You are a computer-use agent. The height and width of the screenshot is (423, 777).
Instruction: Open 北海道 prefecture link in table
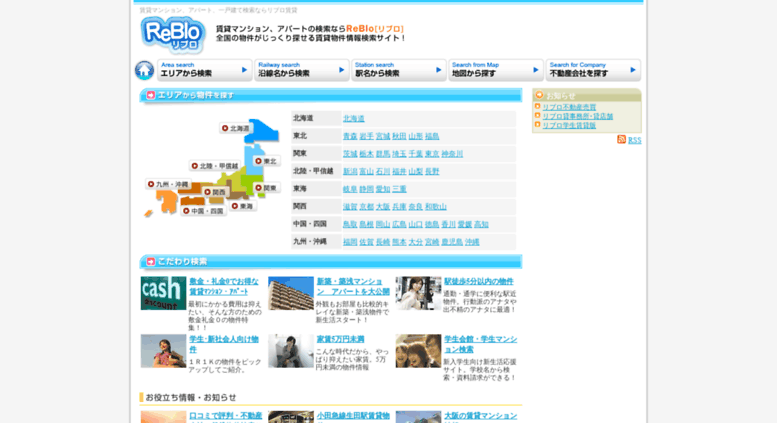click(x=353, y=118)
